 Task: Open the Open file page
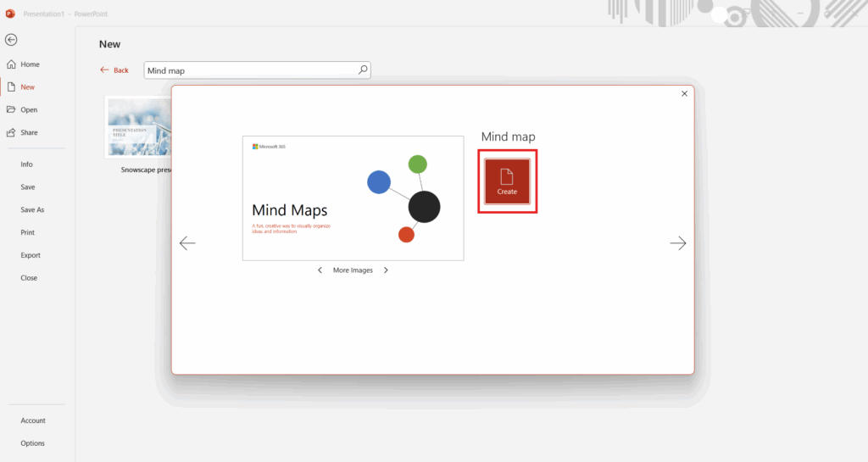click(x=29, y=110)
